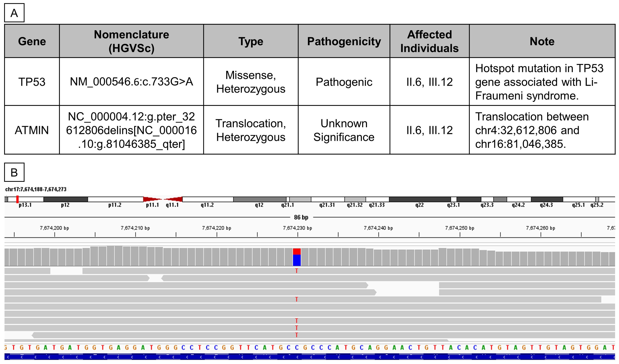Click the Li-Fraumeni syndrome note cell
The image size is (619, 364).
coord(542,82)
